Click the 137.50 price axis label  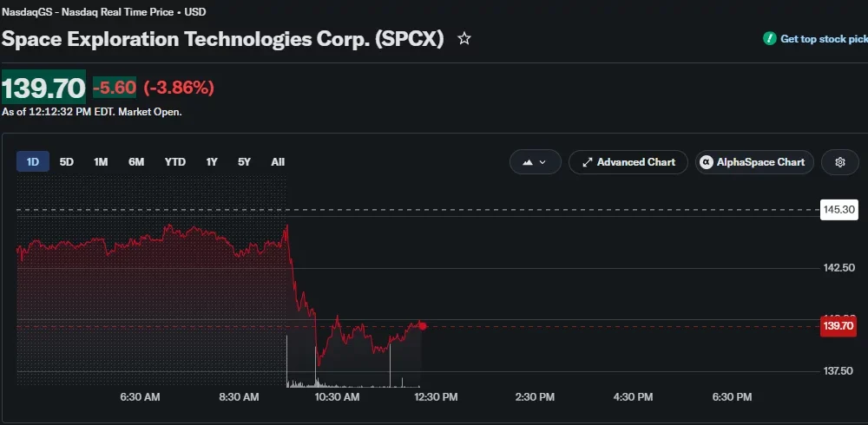point(839,370)
